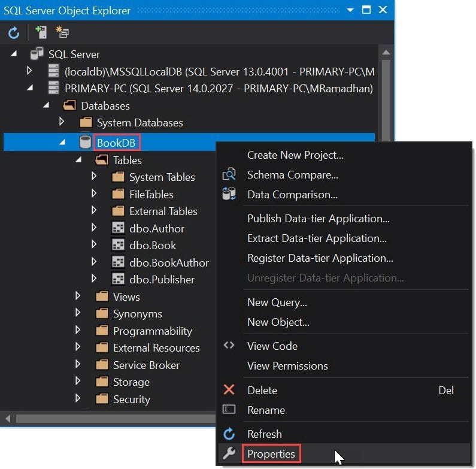
Task: Click the table icon for dbo.Author
Action: 118,228
